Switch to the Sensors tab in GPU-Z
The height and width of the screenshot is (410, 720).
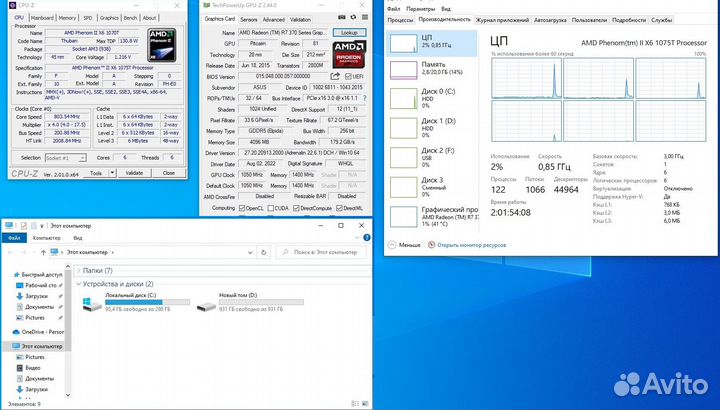point(249,20)
